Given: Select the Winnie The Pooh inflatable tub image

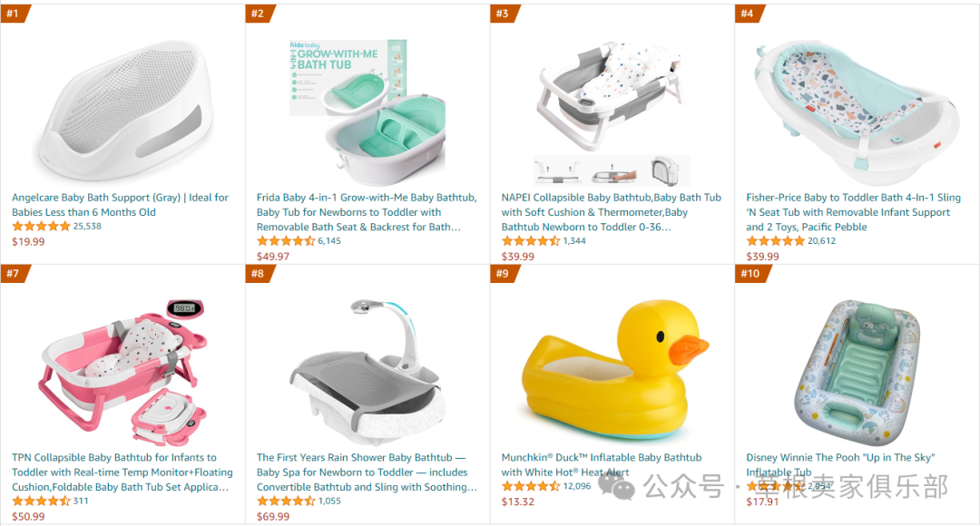Looking at the screenshot, I should pyautogui.click(x=857, y=372).
